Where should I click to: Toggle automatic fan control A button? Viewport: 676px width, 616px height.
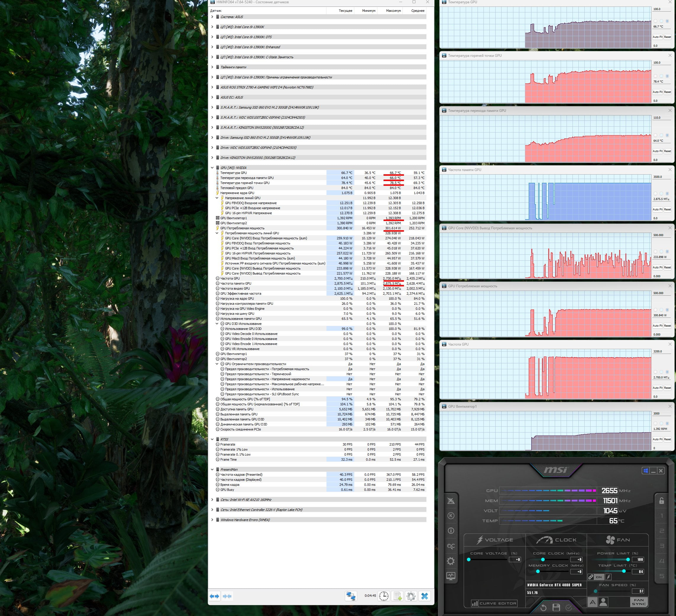point(593,602)
